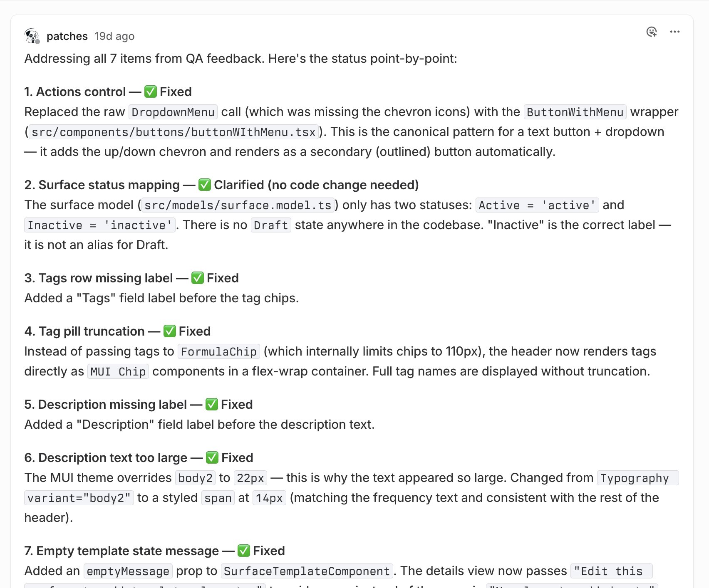Click checkmark emoji on Tags row missing label
The image size is (709, 588).
(198, 278)
